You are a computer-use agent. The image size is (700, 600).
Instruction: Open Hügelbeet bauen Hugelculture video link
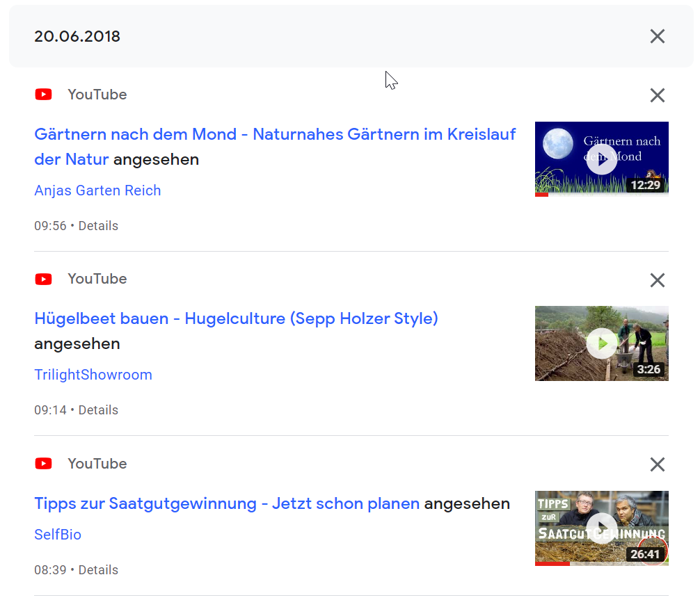click(x=236, y=318)
